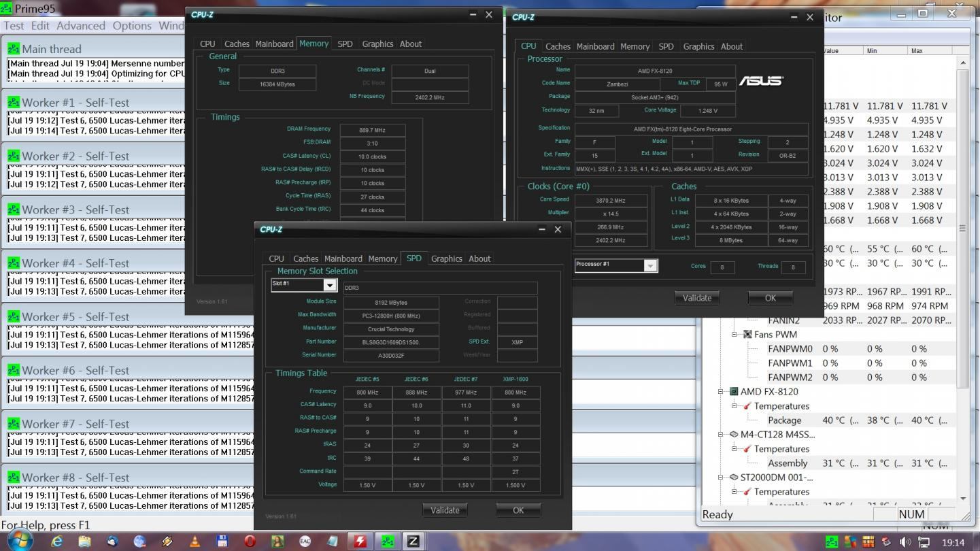Image resolution: width=980 pixels, height=551 pixels.
Task: Switch to CPU-Z via Z taskbar button
Action: click(x=413, y=541)
